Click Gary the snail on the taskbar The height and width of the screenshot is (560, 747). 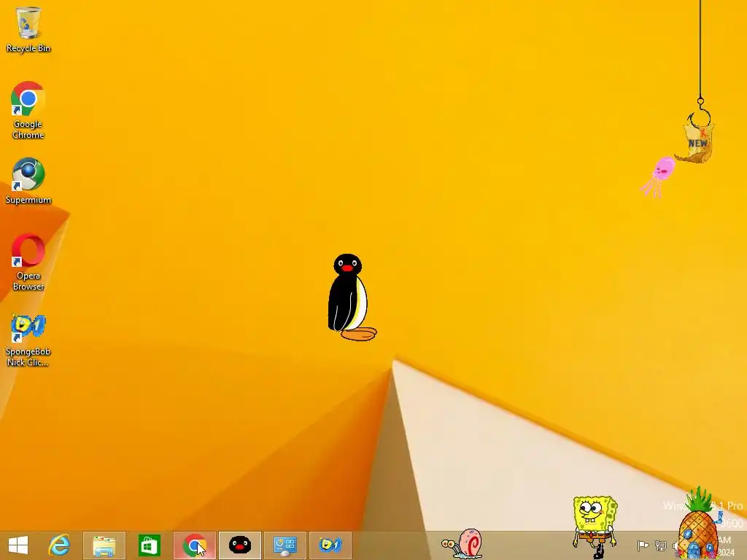462,544
